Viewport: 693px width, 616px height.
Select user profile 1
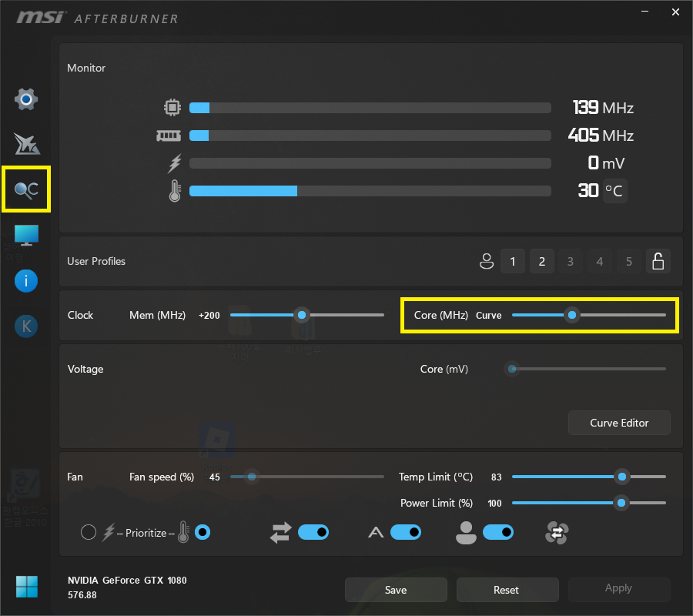coord(513,261)
